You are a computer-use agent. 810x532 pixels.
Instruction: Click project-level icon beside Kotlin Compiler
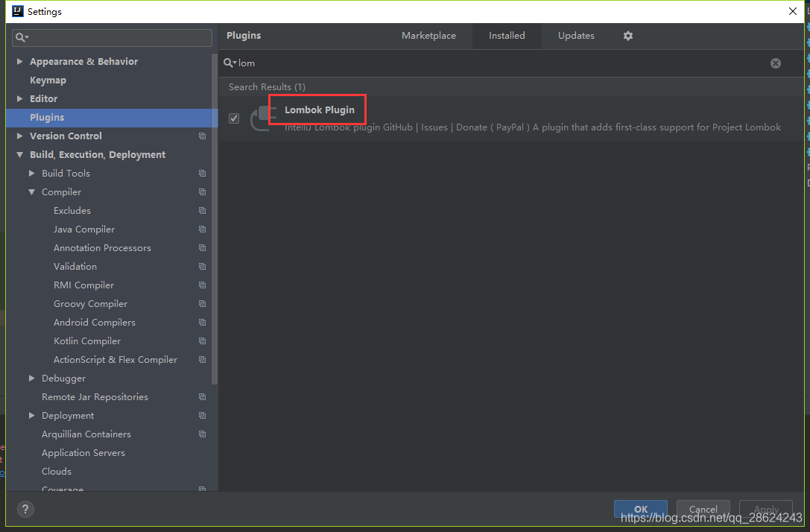(x=202, y=341)
